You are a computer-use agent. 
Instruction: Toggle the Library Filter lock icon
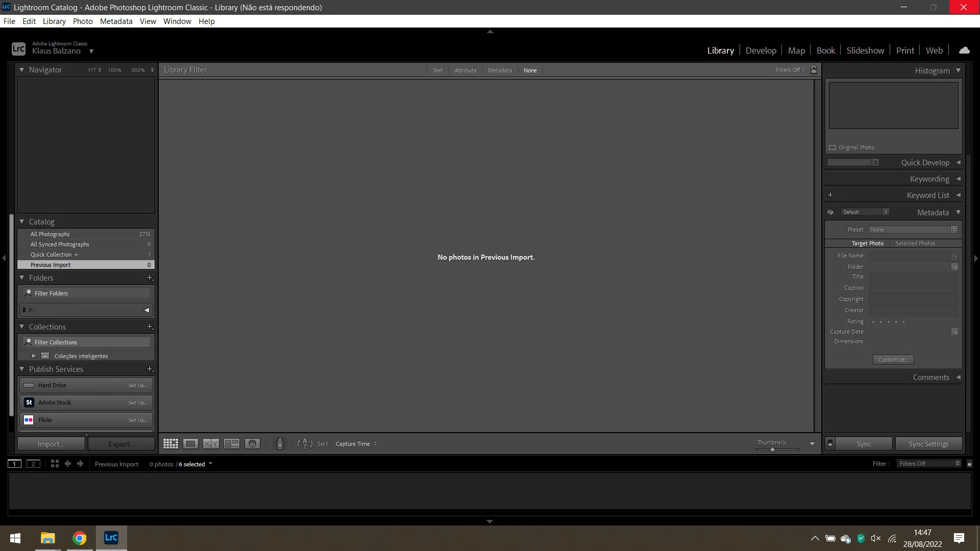click(814, 70)
